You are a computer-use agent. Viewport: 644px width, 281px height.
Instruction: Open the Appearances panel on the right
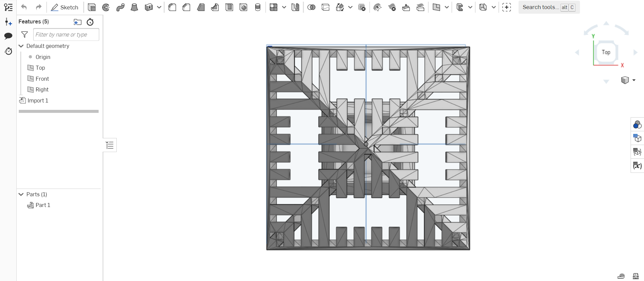637,125
